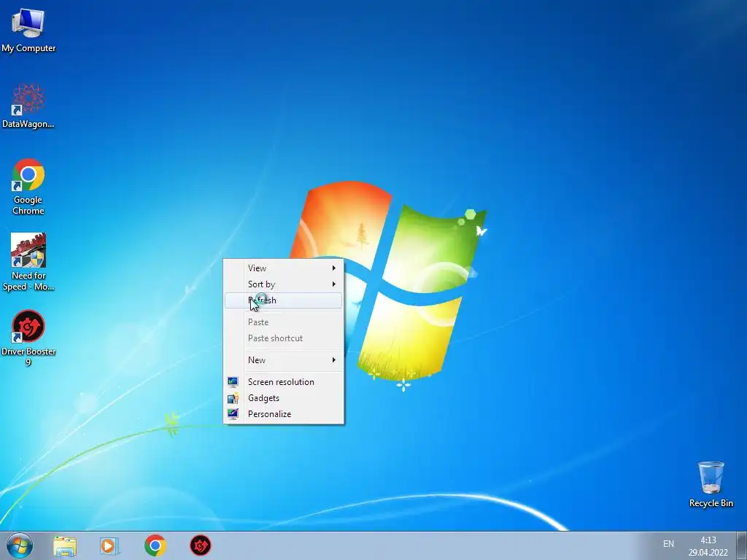Open the Sort by submenu
Image resolution: width=747 pixels, height=560 pixels.
coord(284,284)
